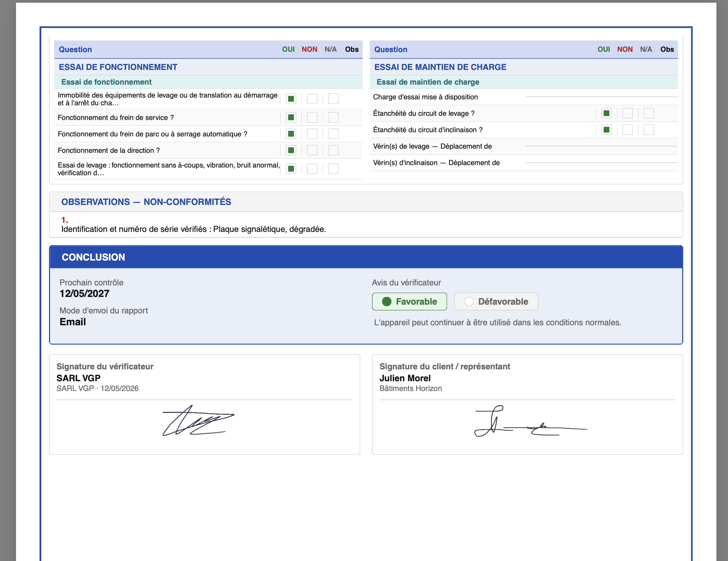Toggle OUI for Étanchéité du circuit d'inclinaison
Screen dimensions: 728x561
coord(607,130)
